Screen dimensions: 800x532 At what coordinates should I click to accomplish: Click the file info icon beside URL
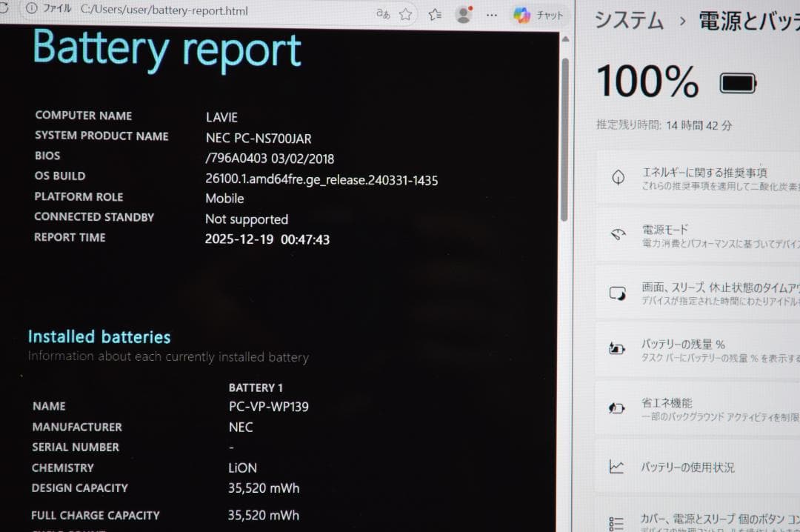pyautogui.click(x=31, y=8)
